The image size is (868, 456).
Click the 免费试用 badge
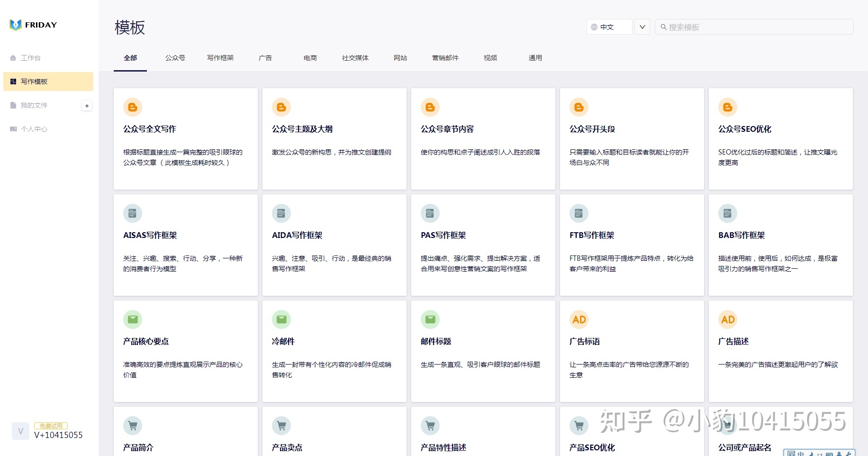click(x=51, y=426)
